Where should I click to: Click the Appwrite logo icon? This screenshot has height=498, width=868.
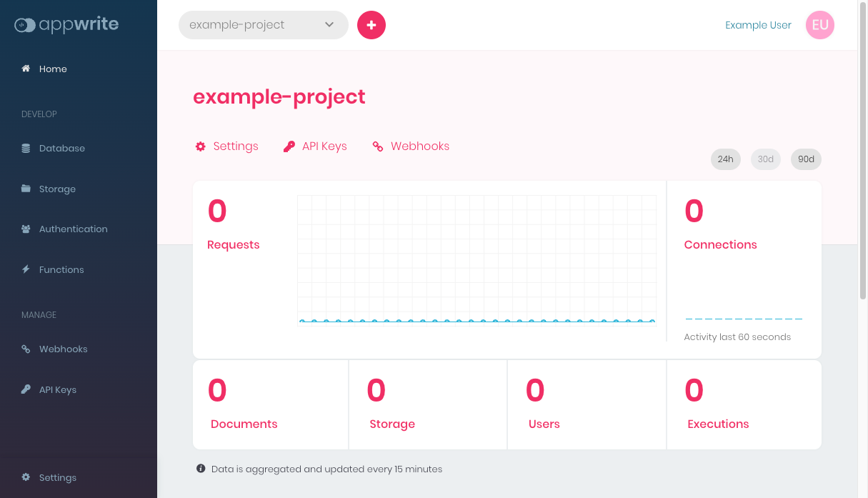click(x=25, y=25)
